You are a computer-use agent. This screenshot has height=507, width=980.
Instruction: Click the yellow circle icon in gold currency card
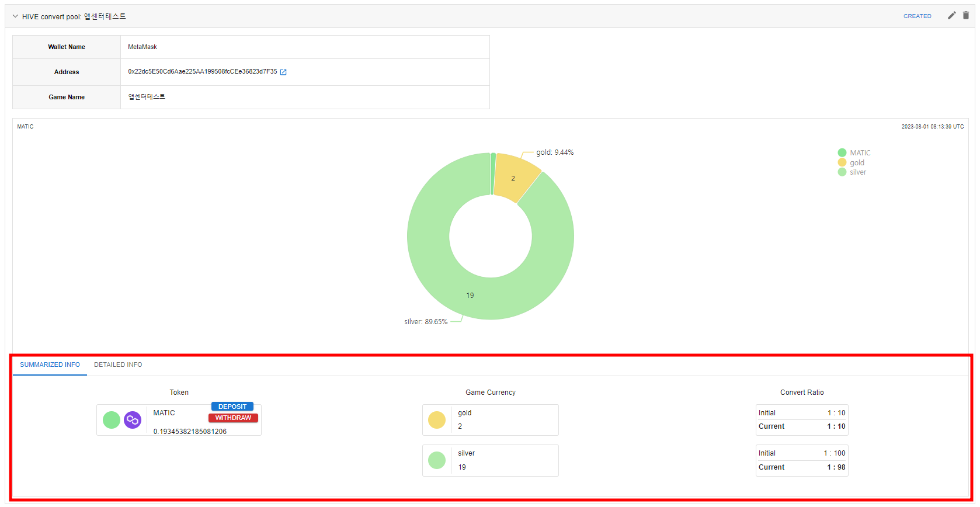coord(437,420)
